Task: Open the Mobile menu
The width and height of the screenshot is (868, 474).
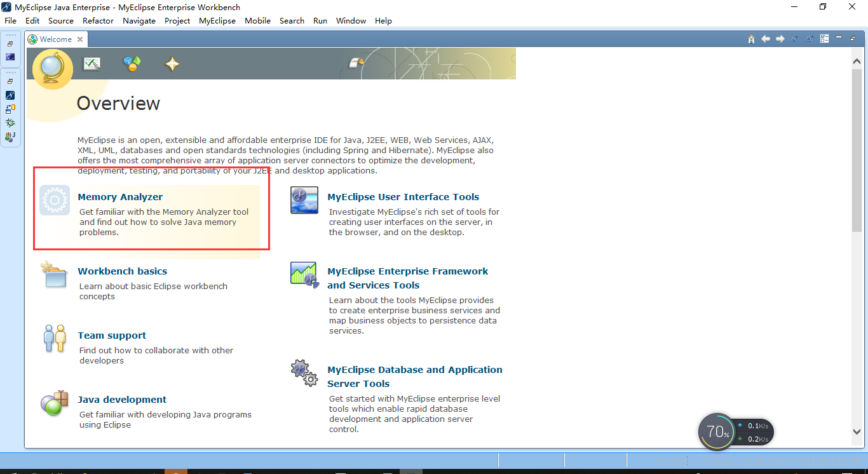Action: pyautogui.click(x=257, y=20)
